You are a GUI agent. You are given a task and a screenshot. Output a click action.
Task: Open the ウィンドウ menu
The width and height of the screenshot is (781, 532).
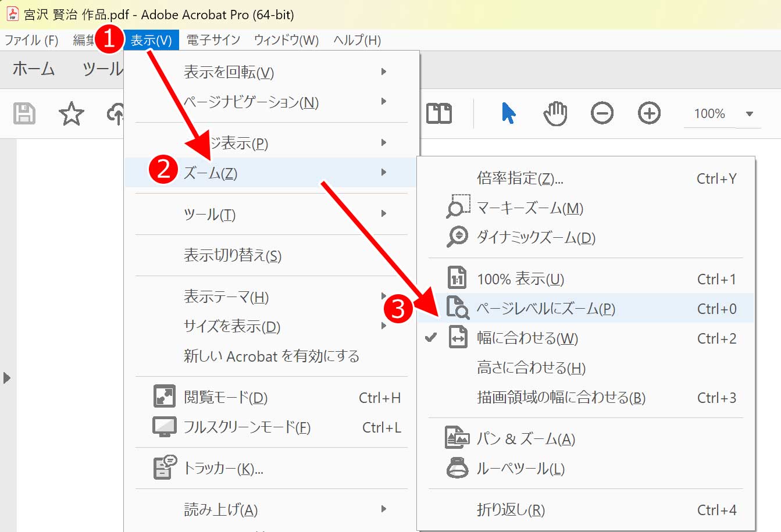pos(286,40)
